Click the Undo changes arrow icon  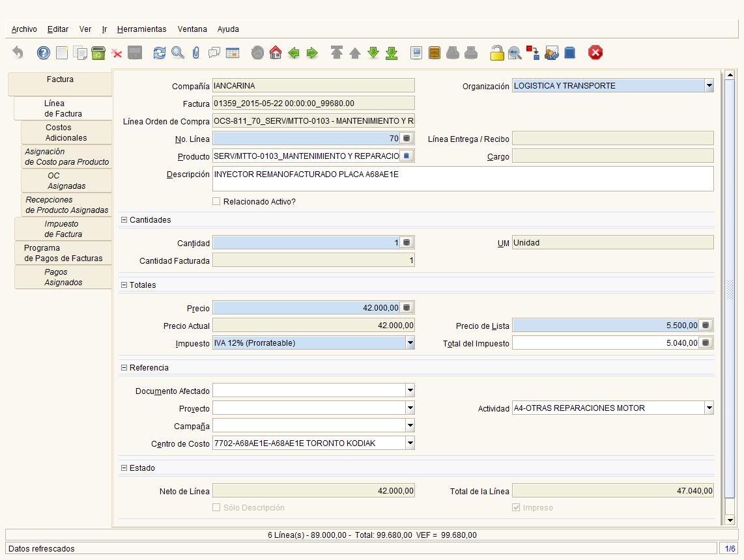click(18, 53)
